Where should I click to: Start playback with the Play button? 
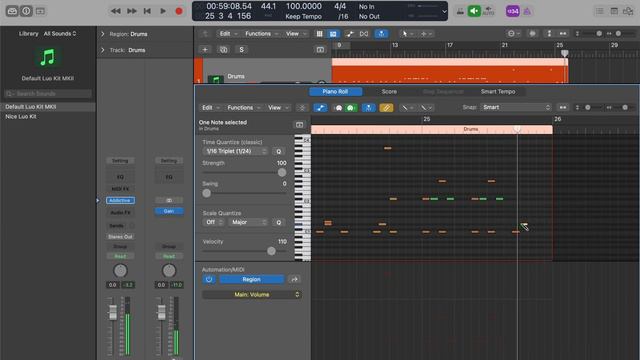tap(163, 11)
